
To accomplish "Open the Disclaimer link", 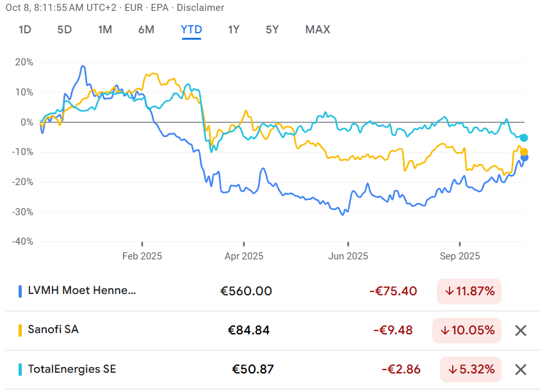I will click(x=202, y=8).
